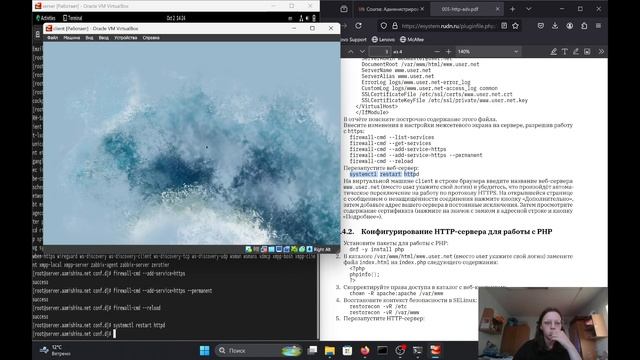Click Activities in the server VM top bar
Viewport: 640px width, 360px height.
46,18
